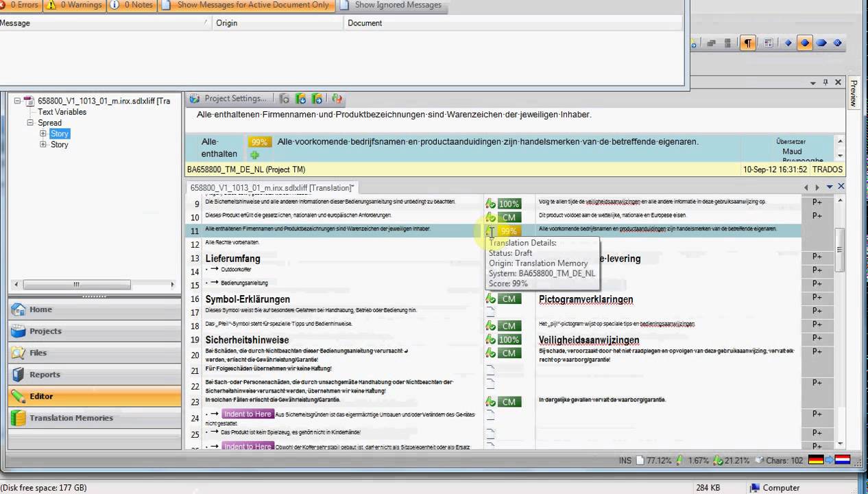Click the first blue diamond icon in the toolbar

788,43
